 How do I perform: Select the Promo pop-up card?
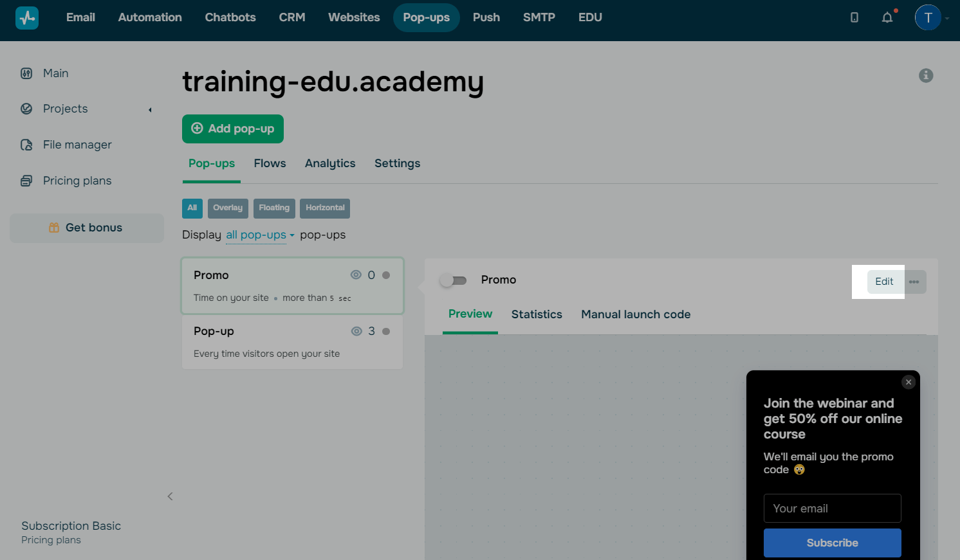[293, 286]
